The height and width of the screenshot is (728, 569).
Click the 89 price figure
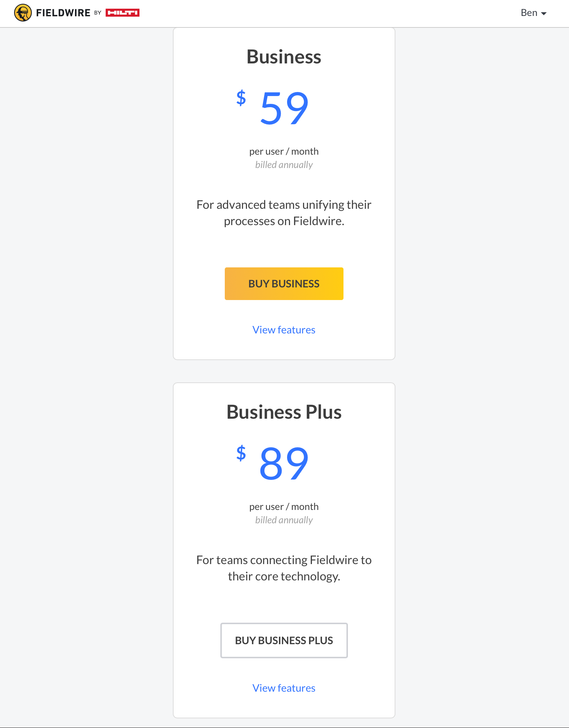[284, 463]
